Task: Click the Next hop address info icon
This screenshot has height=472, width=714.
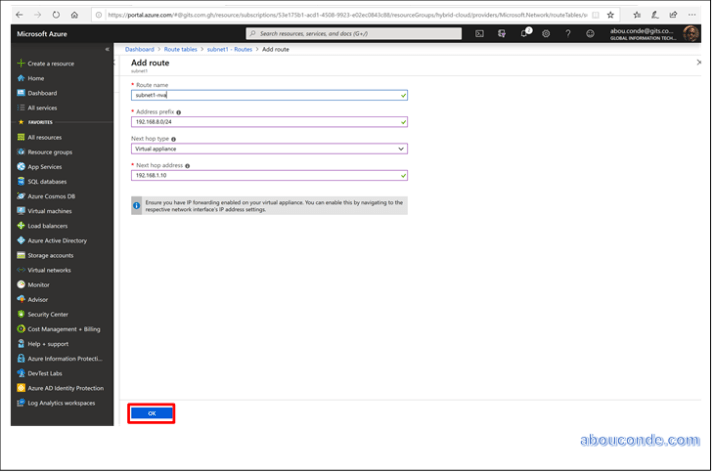Action: [x=187, y=165]
